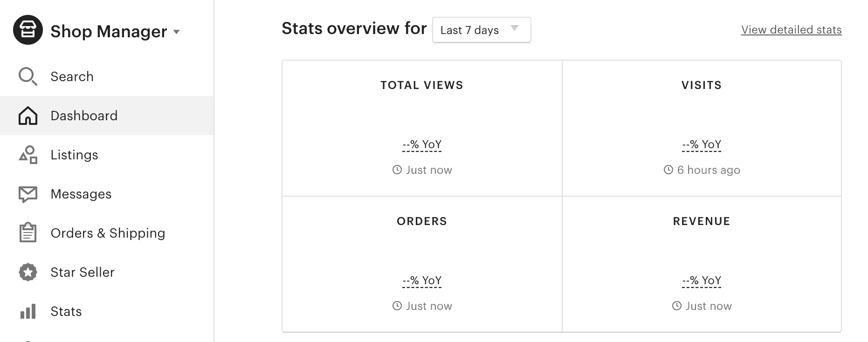Open the Last 7 days dropdown
The image size is (868, 342).
[x=481, y=30]
